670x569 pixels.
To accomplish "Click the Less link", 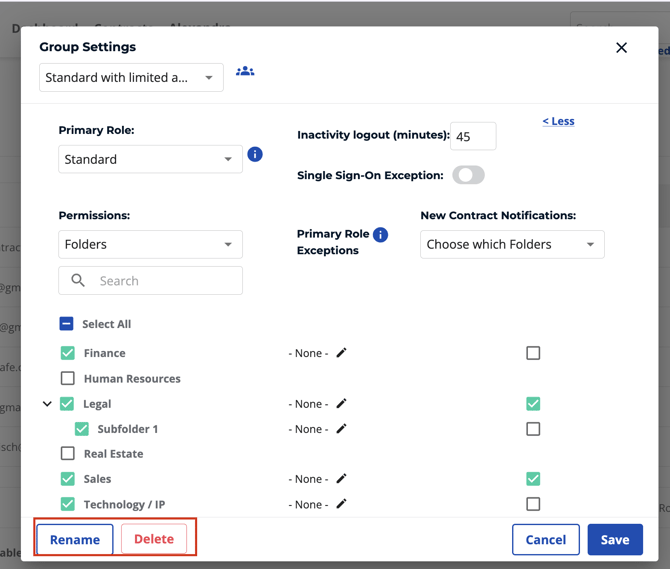I will coord(558,121).
